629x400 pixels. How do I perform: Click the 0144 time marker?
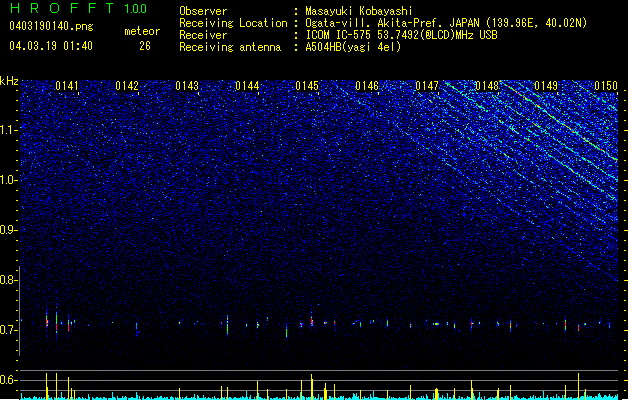tap(247, 86)
